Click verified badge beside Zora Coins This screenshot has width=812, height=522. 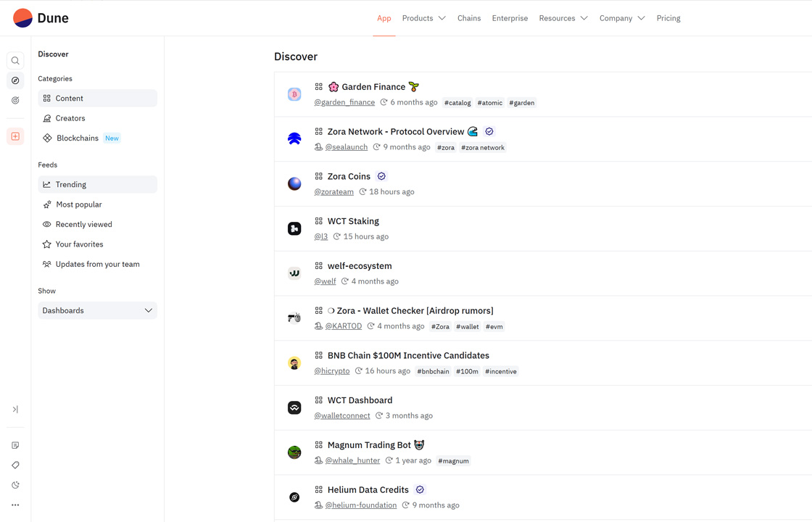(381, 176)
